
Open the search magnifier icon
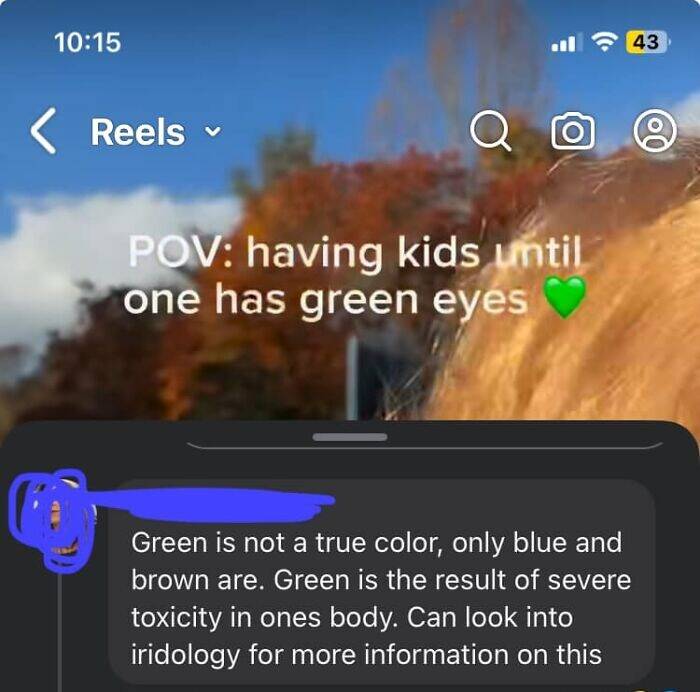[x=490, y=131]
